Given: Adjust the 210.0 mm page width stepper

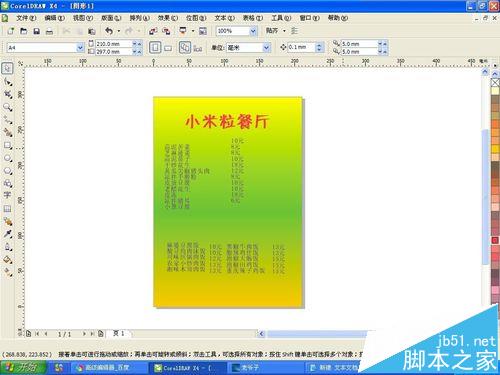Looking at the screenshot, I should pyautogui.click(x=137, y=44).
